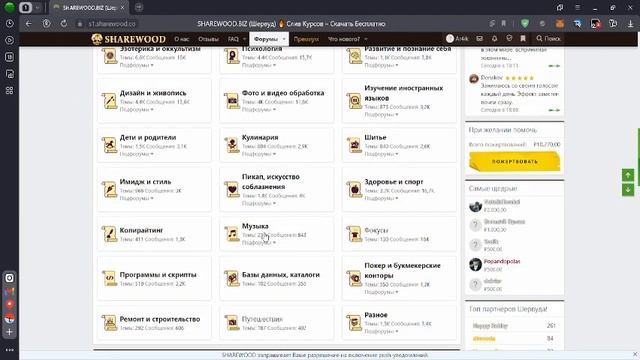Open 'Покер и букмекерские конторы' forum
640x360 pixels.
[x=402, y=270]
